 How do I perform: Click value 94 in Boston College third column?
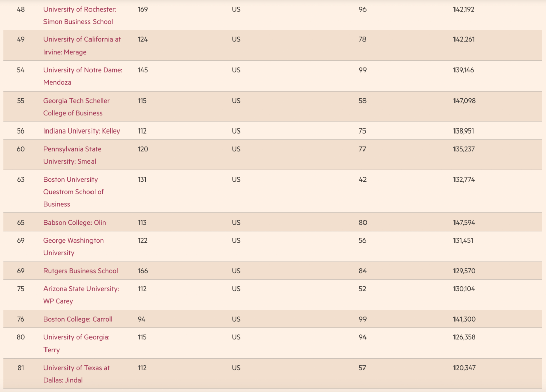(142, 319)
